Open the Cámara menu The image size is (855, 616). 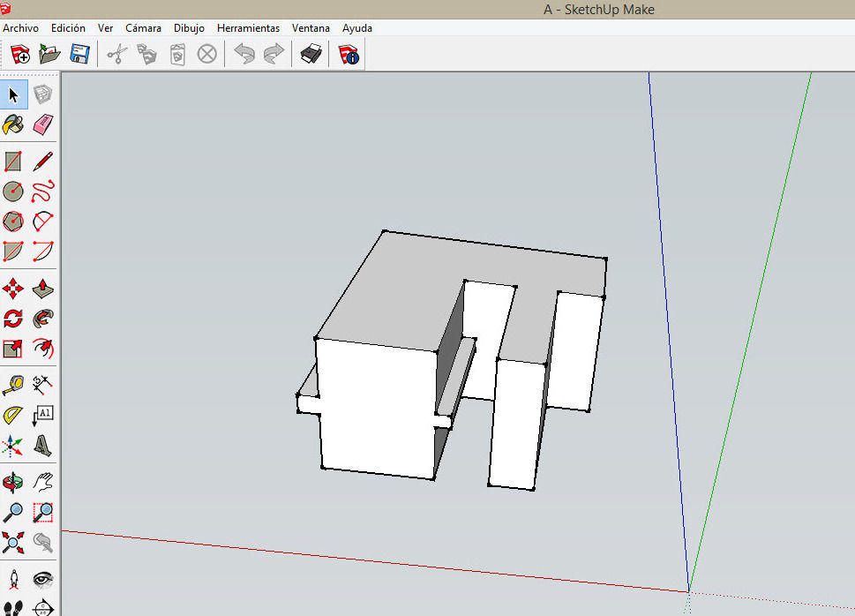click(143, 28)
